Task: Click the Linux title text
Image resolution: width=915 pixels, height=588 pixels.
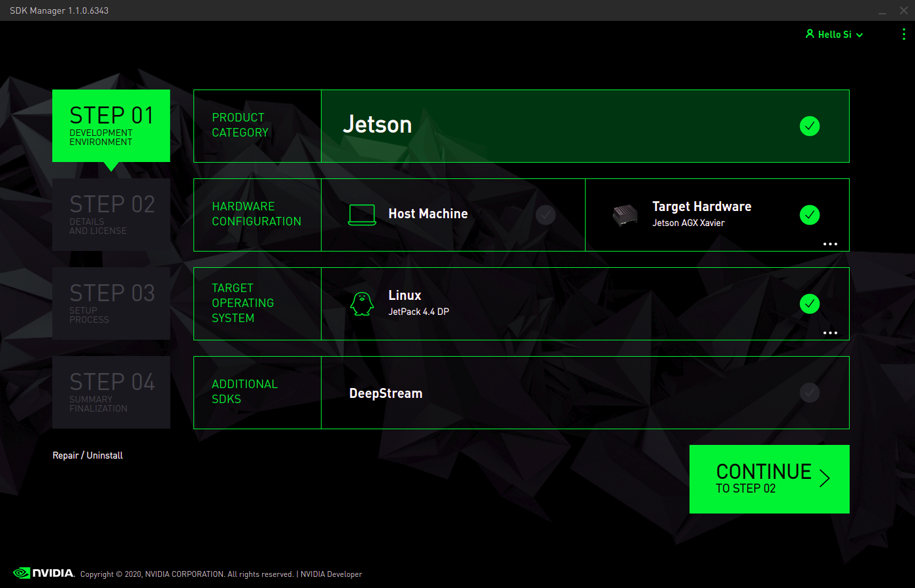Action: 405,295
